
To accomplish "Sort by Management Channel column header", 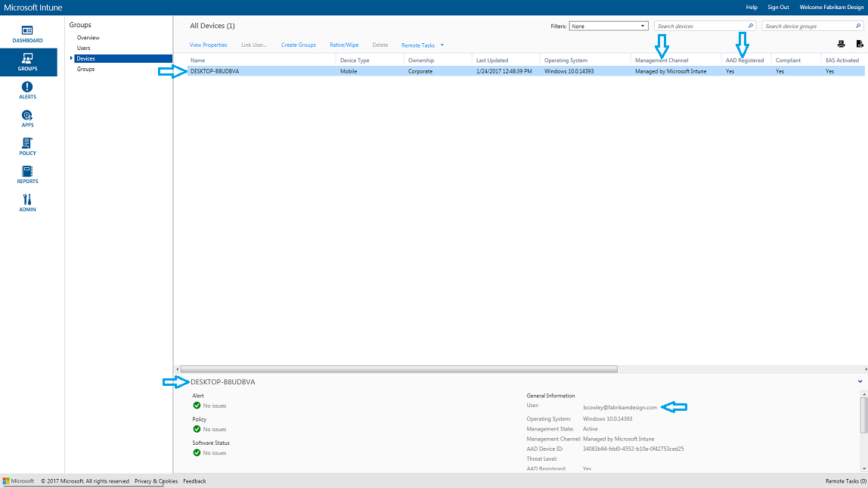I will tap(662, 61).
